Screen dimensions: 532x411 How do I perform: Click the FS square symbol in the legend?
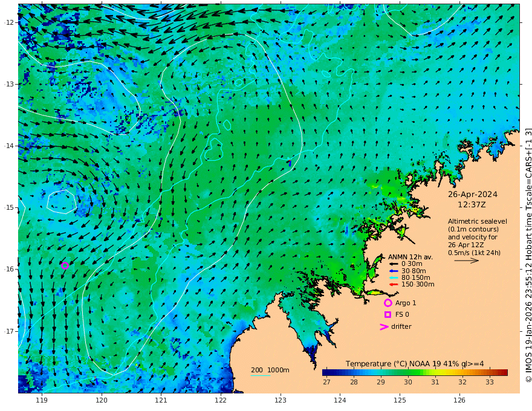point(388,315)
